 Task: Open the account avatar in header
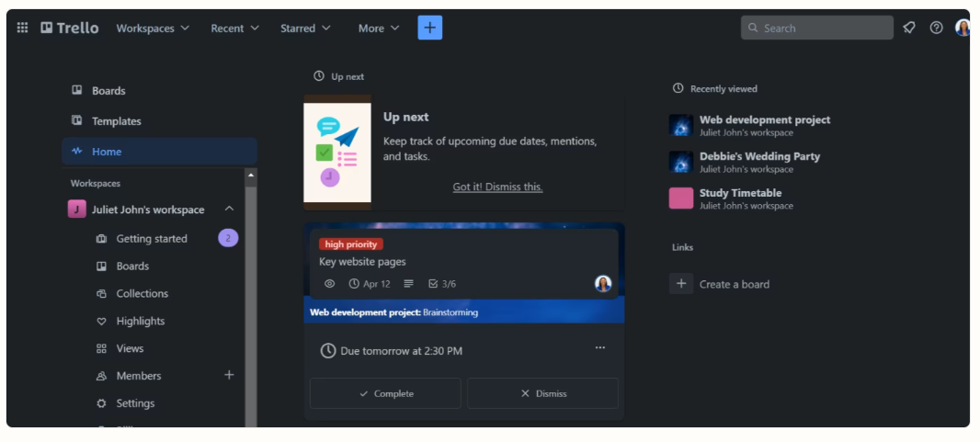[963, 28]
